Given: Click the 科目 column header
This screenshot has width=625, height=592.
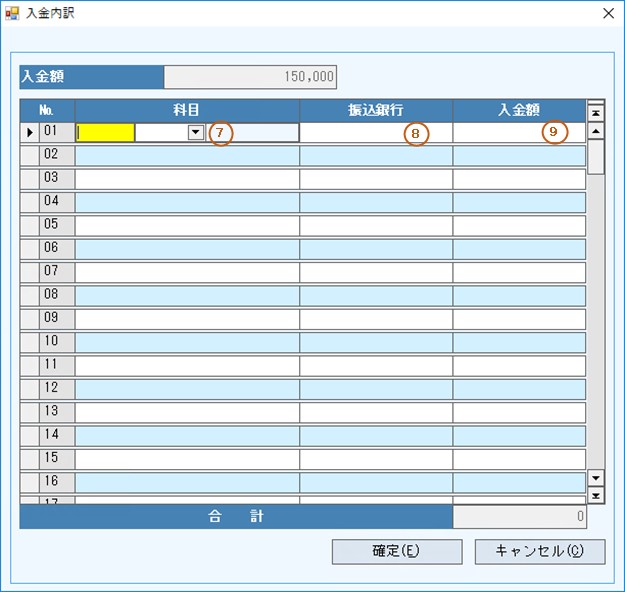Looking at the screenshot, I should (187, 110).
